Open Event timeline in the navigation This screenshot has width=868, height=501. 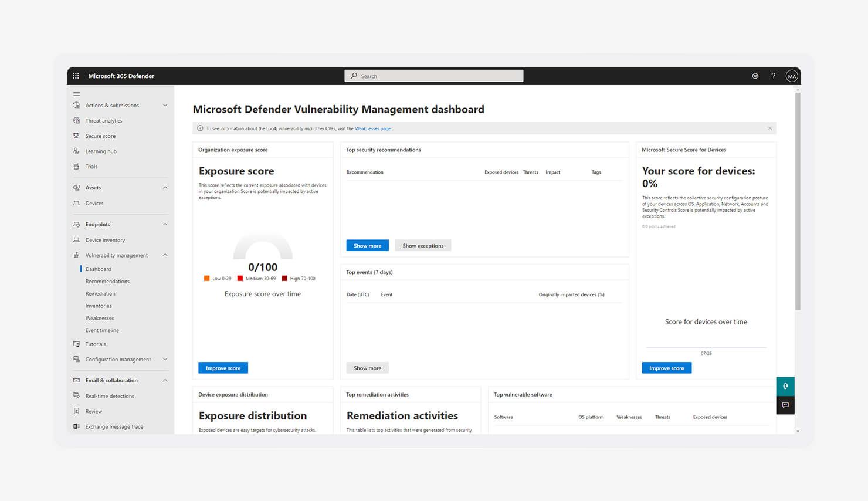point(102,331)
